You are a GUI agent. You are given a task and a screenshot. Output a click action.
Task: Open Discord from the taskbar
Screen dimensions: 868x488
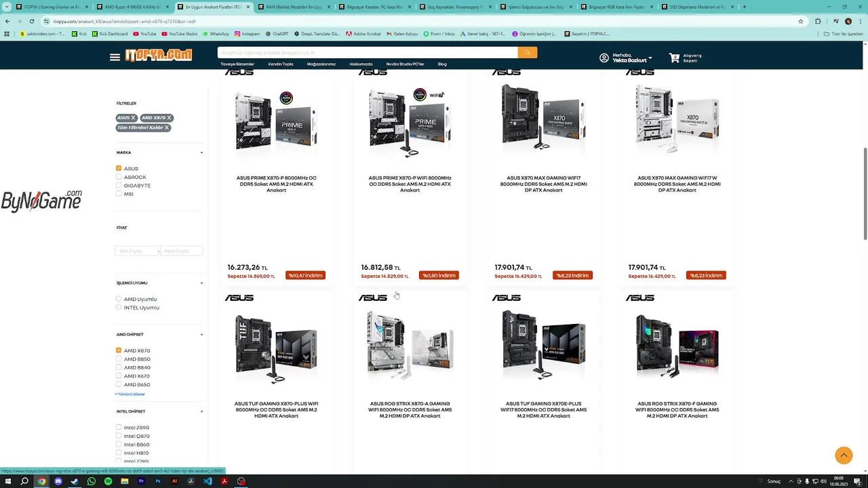58,481
